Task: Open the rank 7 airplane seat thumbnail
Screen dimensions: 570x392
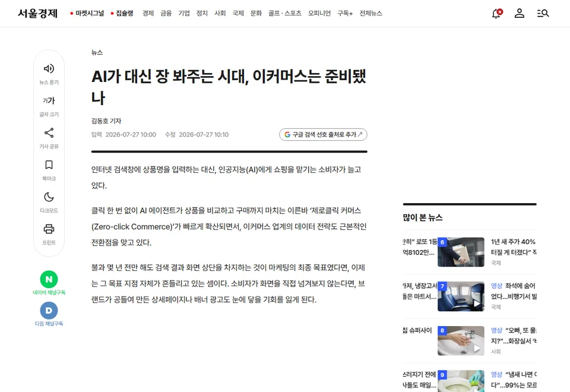Action: point(461,296)
